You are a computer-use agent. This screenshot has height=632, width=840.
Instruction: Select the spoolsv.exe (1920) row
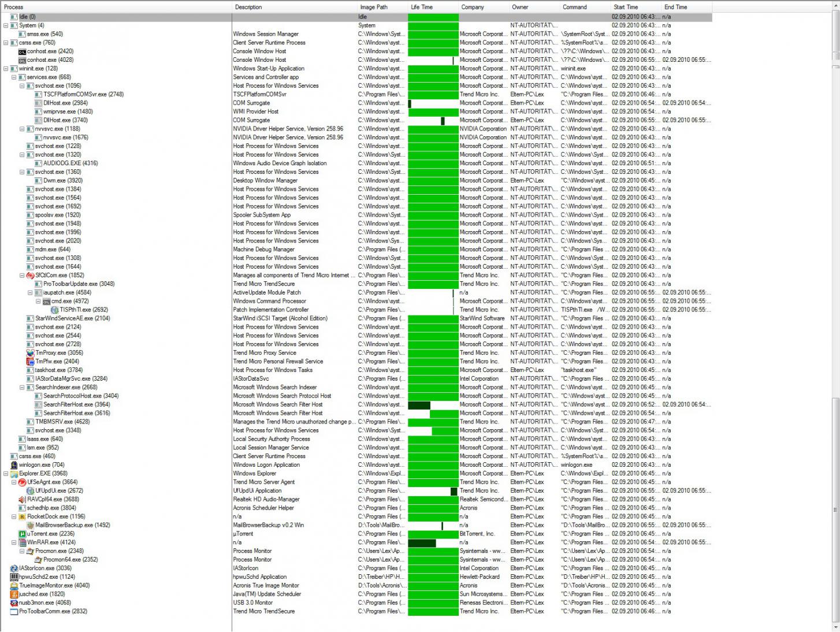(x=356, y=215)
